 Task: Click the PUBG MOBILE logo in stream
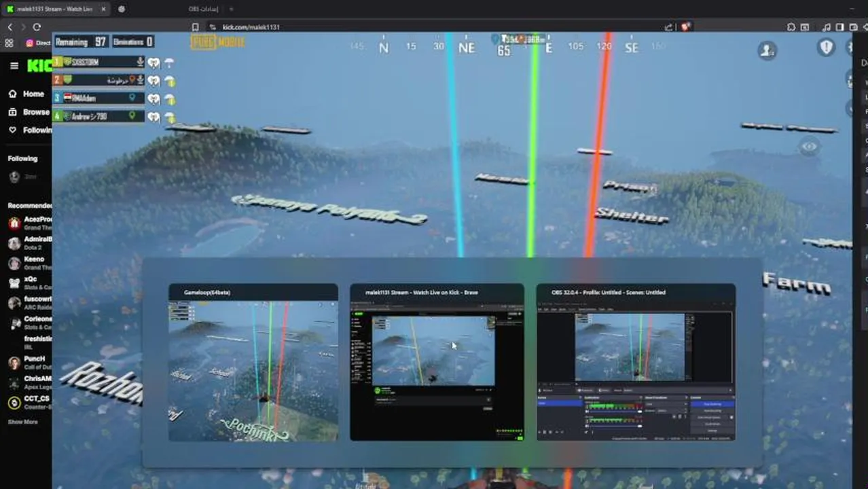(218, 42)
